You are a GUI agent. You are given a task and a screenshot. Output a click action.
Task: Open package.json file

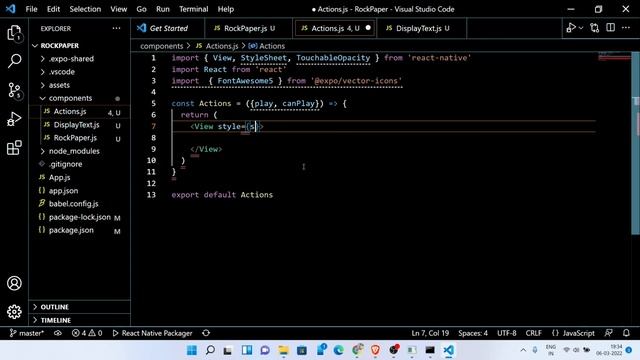[x=80, y=230]
